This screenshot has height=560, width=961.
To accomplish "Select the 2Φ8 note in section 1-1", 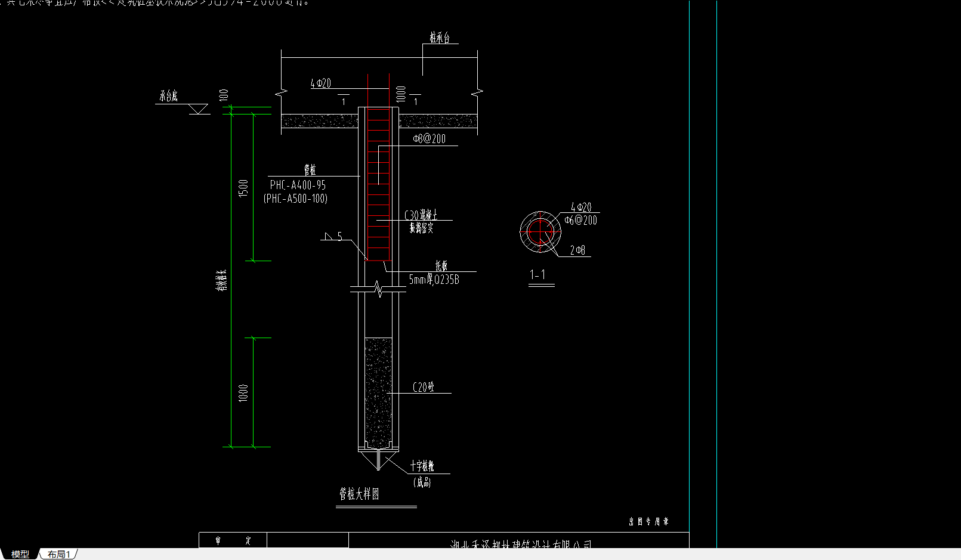I will tap(577, 250).
